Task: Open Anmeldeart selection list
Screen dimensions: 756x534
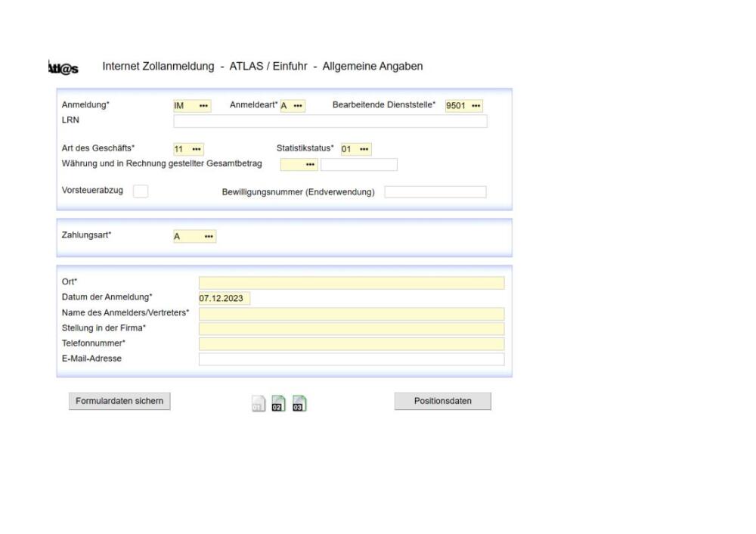Action: pyautogui.click(x=298, y=106)
